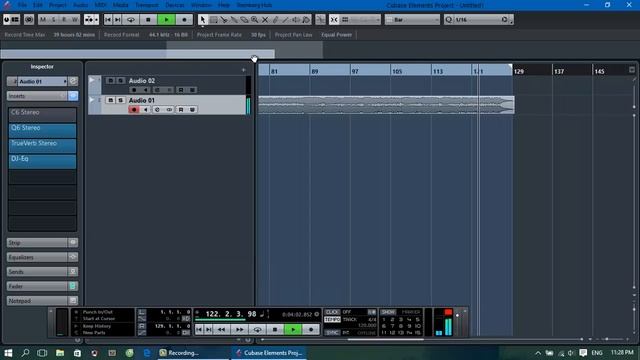The height and width of the screenshot is (360, 640).
Task: Open window layout setup icon
Action: [x=15, y=20]
